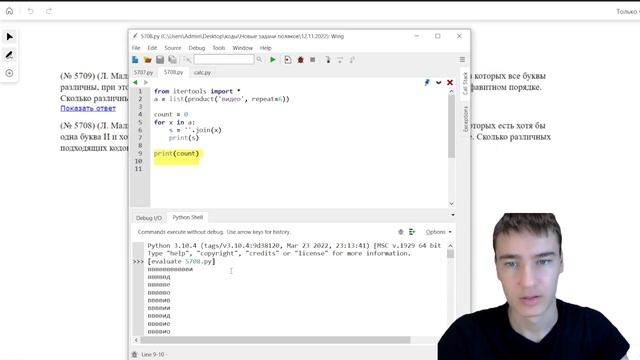This screenshot has height=360, width=640.
Task: Click the redo arrow in the top bar
Action: tap(49, 11)
